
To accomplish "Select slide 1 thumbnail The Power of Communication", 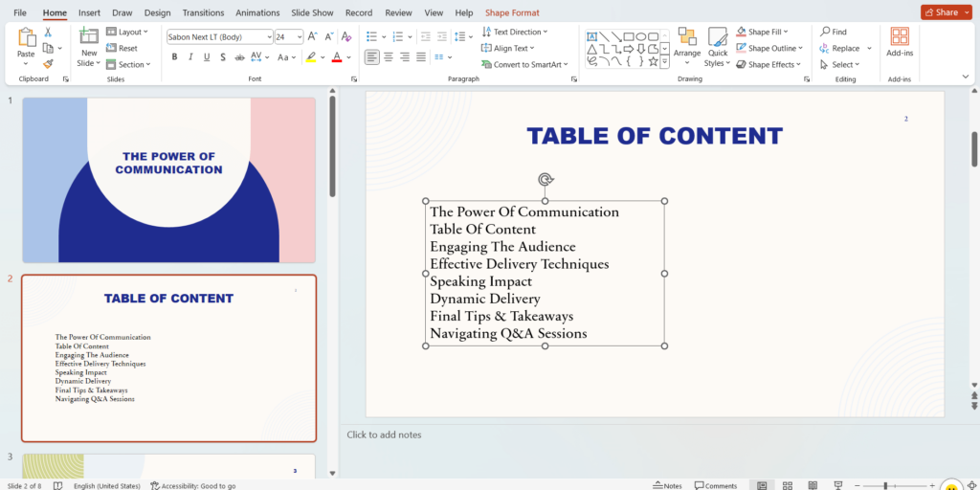I will pyautogui.click(x=168, y=180).
